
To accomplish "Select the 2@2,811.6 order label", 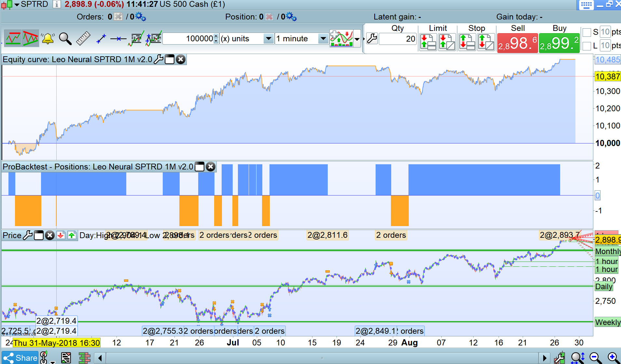I will click(327, 235).
